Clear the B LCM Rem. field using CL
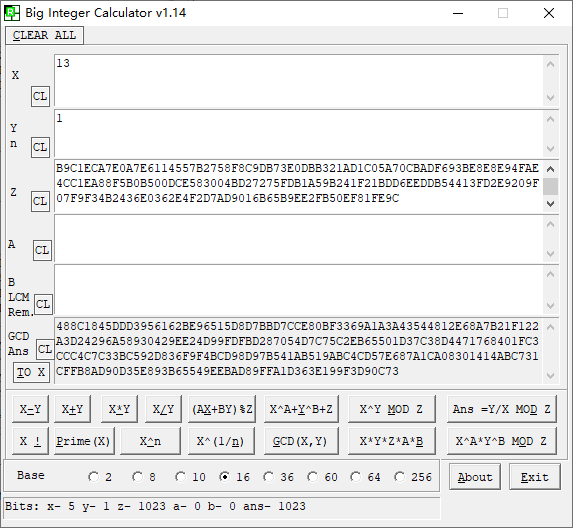 pyautogui.click(x=43, y=304)
